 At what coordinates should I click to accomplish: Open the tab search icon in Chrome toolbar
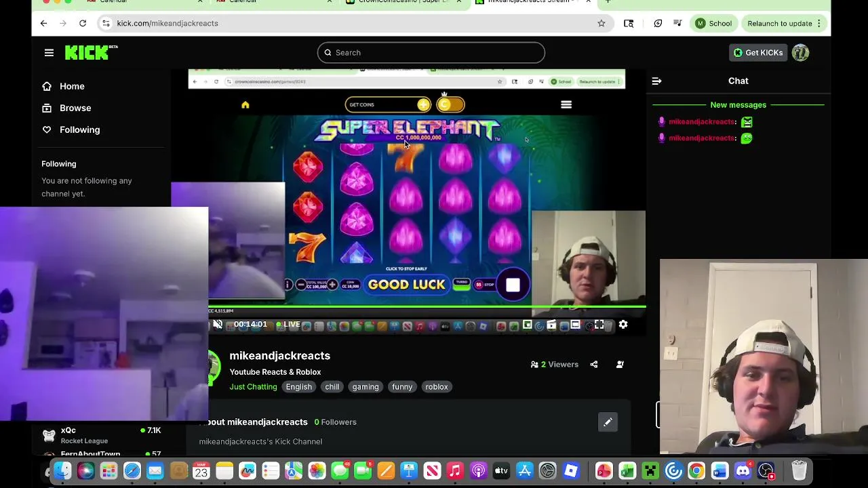coord(629,23)
